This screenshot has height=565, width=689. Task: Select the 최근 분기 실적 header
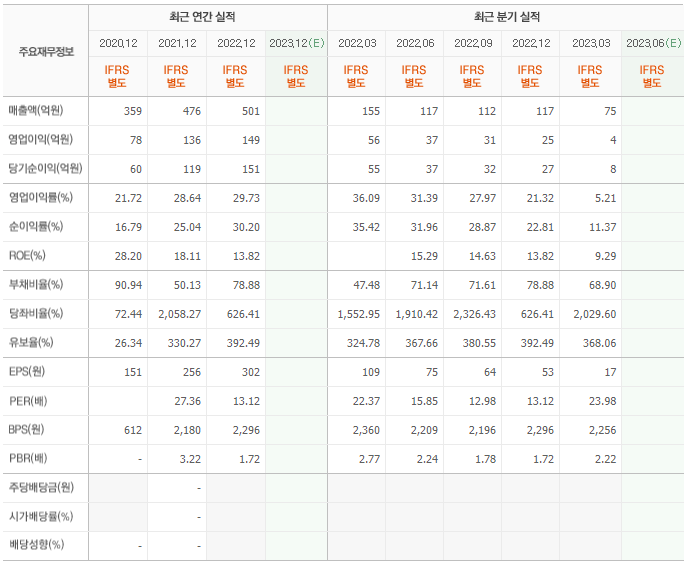[x=507, y=17]
